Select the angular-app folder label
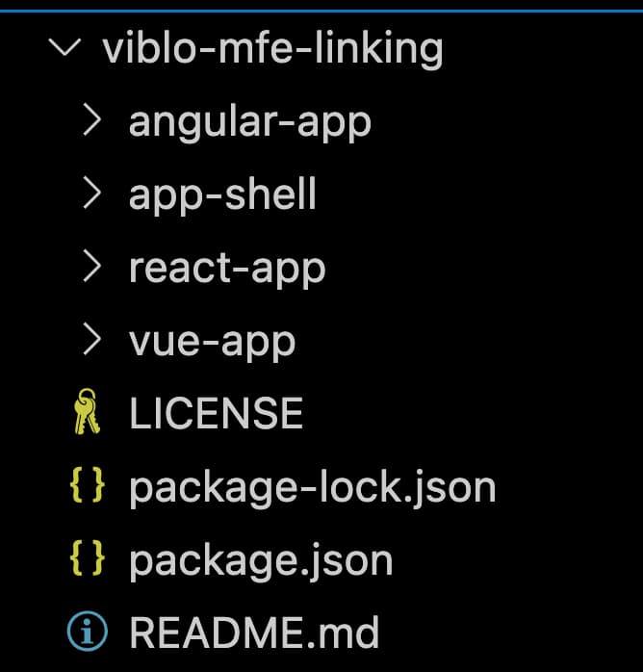Screen dimensions: 643x672 [x=249, y=122]
